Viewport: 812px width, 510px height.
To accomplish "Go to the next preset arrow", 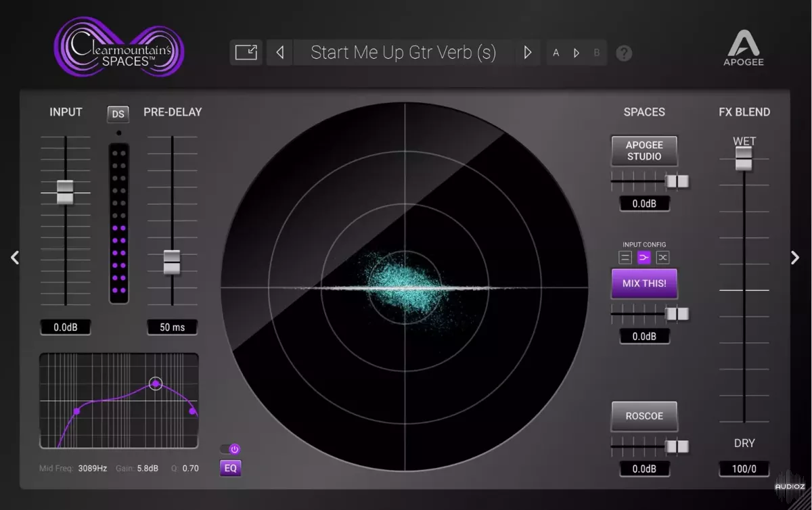I will pyautogui.click(x=528, y=52).
